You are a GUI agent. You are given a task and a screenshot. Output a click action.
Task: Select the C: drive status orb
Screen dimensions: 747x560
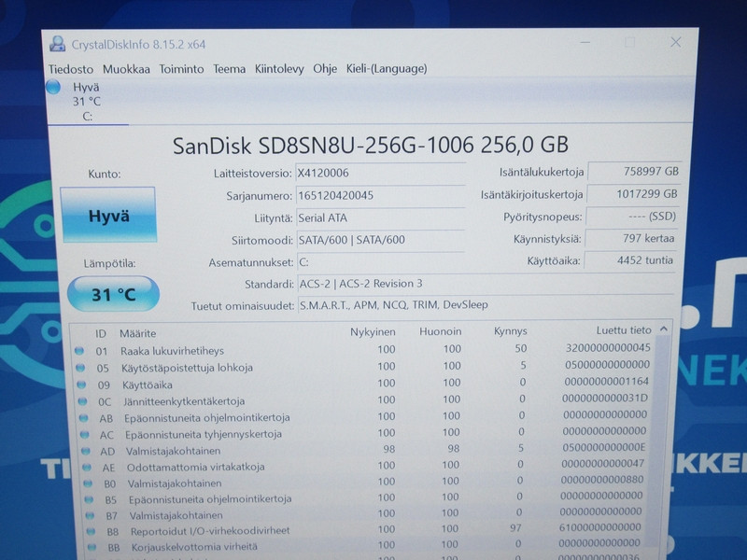53,87
